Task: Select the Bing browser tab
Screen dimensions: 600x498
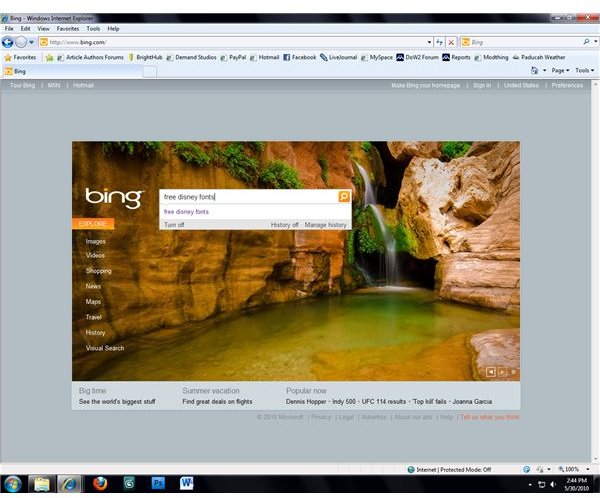Action: tap(73, 71)
